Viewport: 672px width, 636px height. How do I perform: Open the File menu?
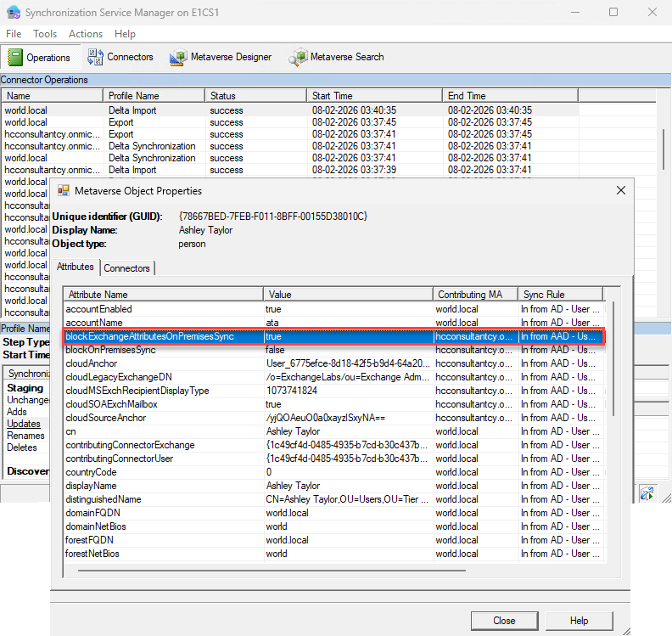coord(14,34)
